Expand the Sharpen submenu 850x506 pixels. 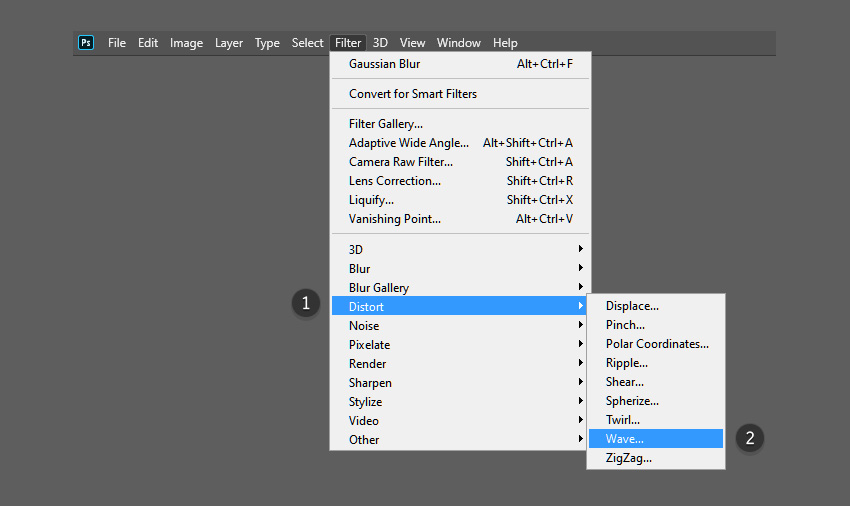pos(459,382)
